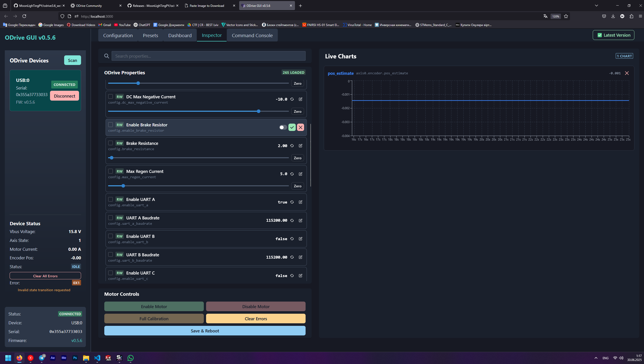Screen dimensions: 644x364
Task: Switch to the ODrive Community browser tab
Action: tap(96, 6)
